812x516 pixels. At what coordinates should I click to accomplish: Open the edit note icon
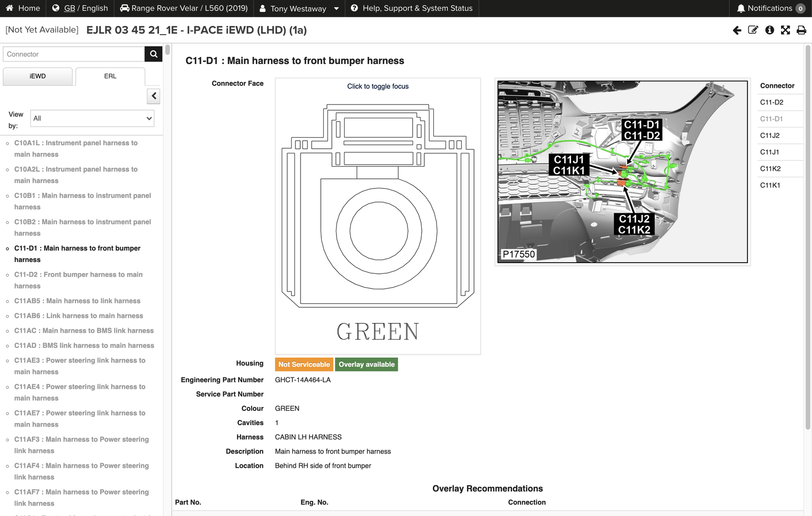pos(753,30)
